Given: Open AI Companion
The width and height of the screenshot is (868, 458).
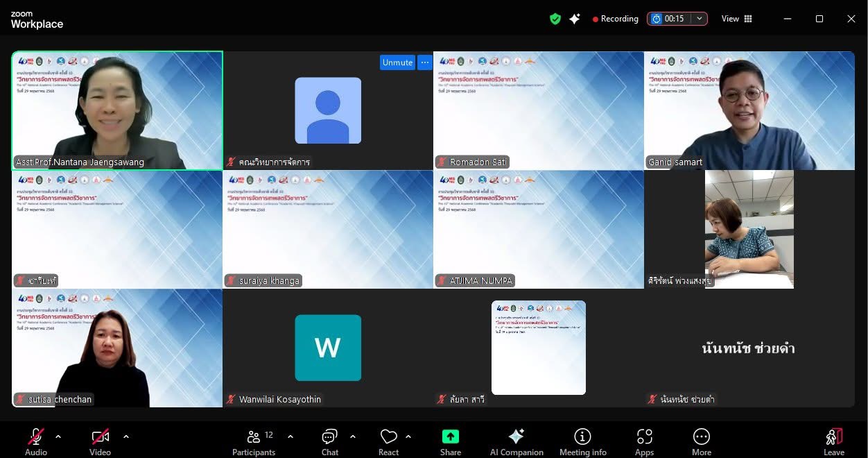Looking at the screenshot, I should point(517,441).
